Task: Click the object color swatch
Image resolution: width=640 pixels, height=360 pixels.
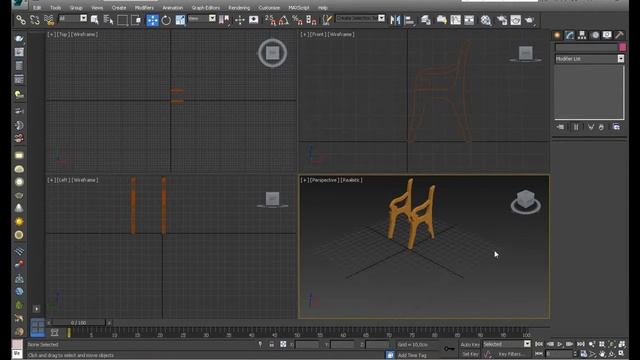Action: tap(622, 47)
